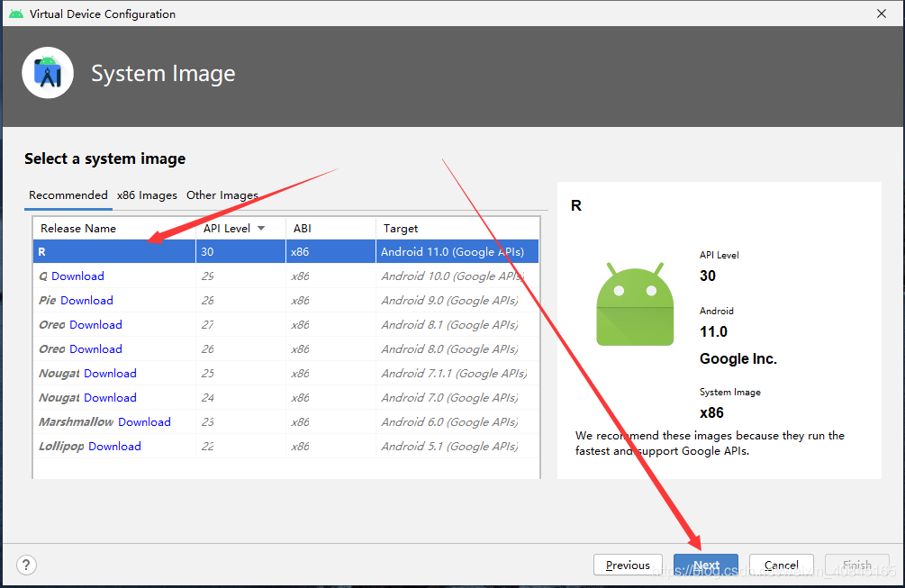Click API level 29 cell
This screenshot has width=905, height=588.
(240, 276)
